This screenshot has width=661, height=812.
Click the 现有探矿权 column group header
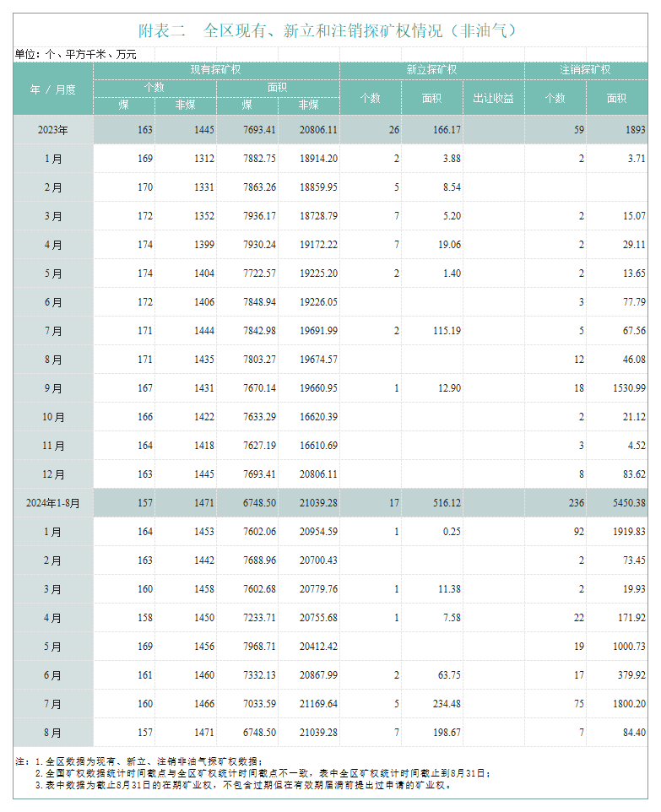point(216,70)
